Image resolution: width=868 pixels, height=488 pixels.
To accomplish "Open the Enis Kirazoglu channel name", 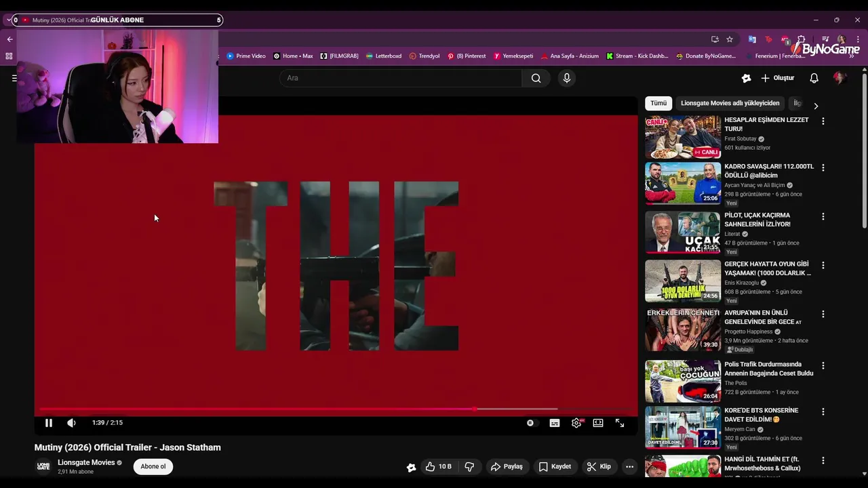I will [x=741, y=283].
